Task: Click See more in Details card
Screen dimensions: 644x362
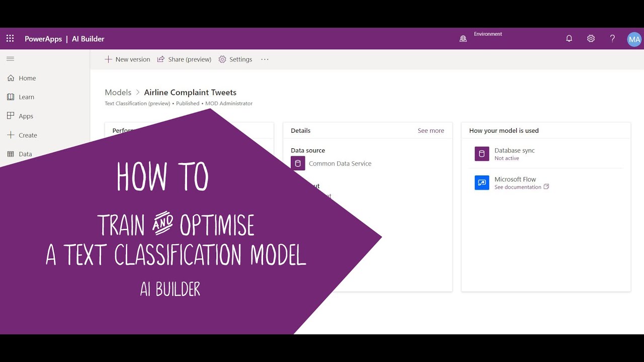Action: (x=431, y=131)
